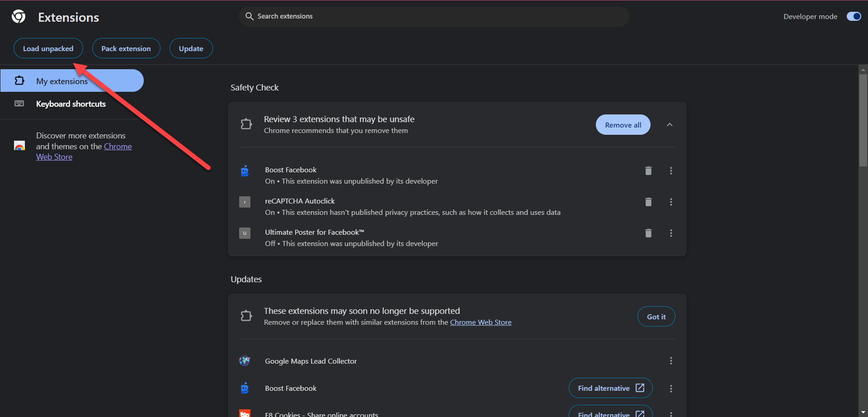Open more options for Google Maps Lead Collector

(x=671, y=360)
